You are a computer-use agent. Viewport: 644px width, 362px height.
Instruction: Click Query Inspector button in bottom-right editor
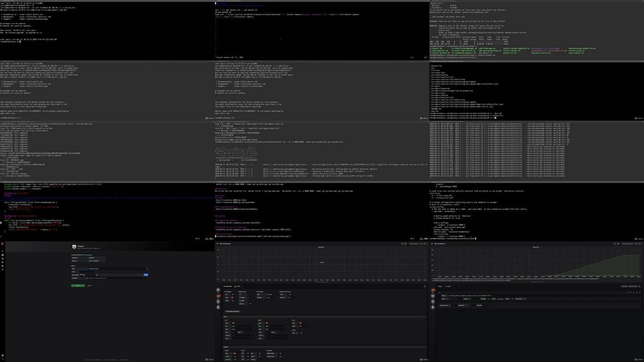coord(633,286)
